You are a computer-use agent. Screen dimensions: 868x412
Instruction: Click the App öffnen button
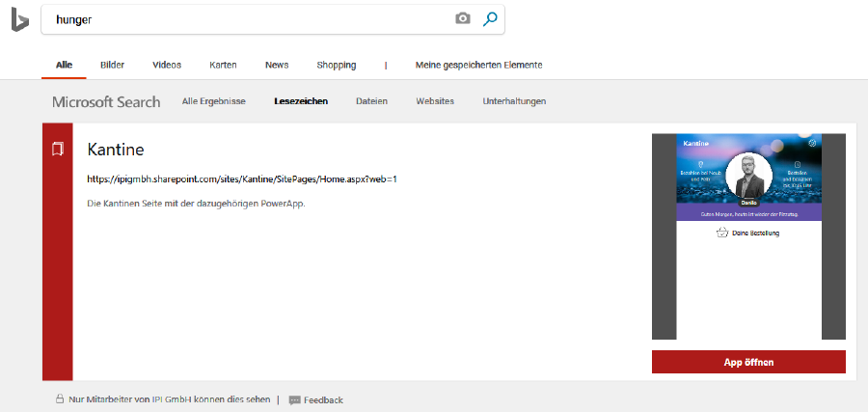(x=748, y=362)
